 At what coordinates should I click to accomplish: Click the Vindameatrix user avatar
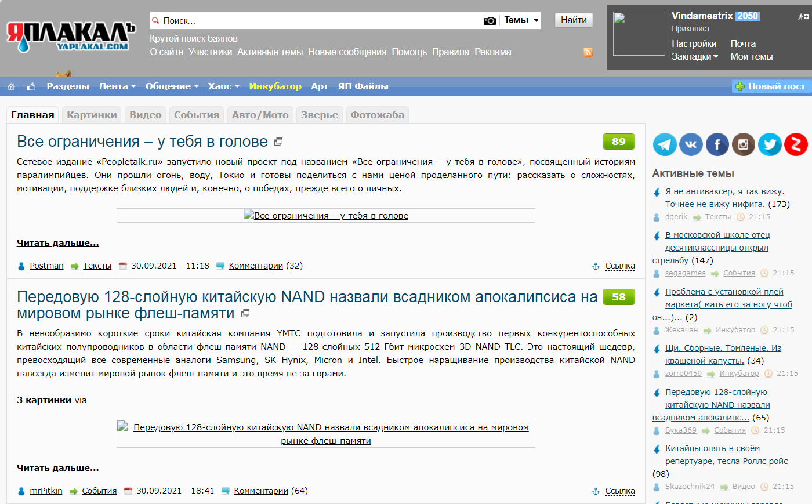tap(639, 34)
